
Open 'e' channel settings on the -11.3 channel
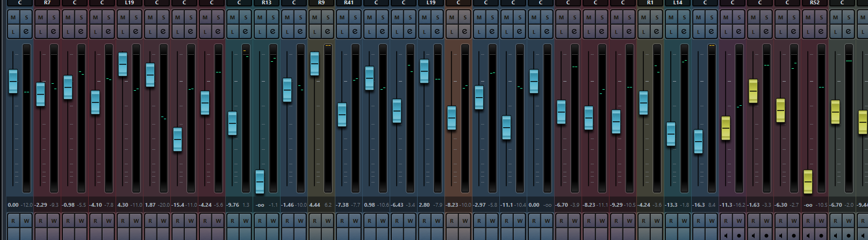(x=739, y=32)
